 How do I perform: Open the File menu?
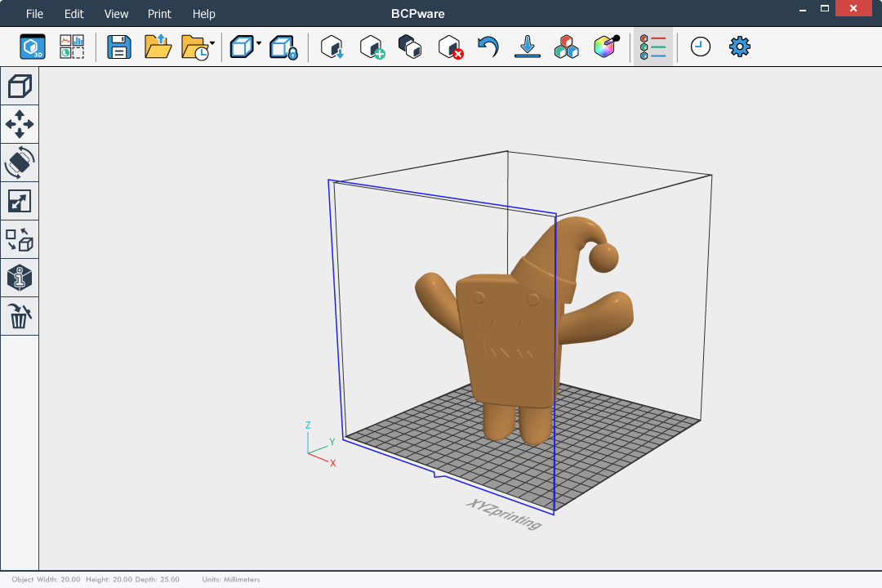34,14
